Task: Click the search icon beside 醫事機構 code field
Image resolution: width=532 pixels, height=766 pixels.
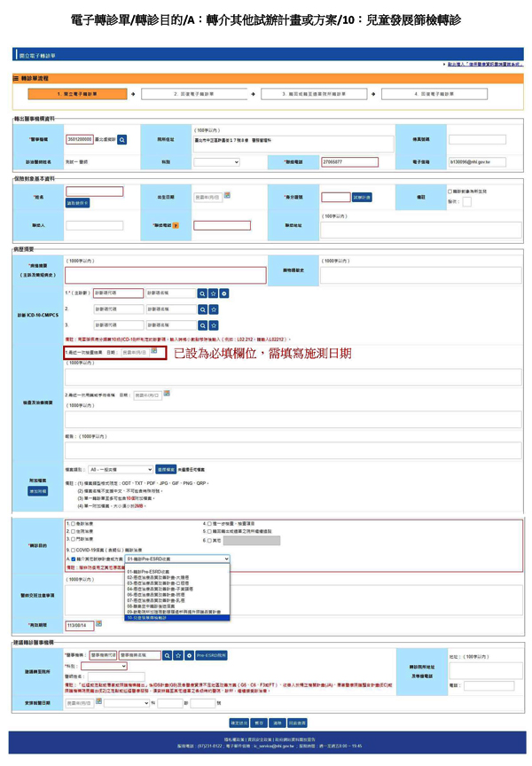Action: [122, 139]
